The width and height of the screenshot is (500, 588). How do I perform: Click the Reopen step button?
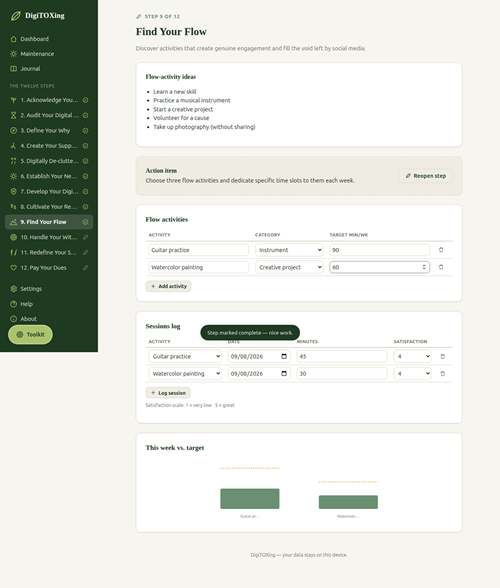pyautogui.click(x=426, y=176)
